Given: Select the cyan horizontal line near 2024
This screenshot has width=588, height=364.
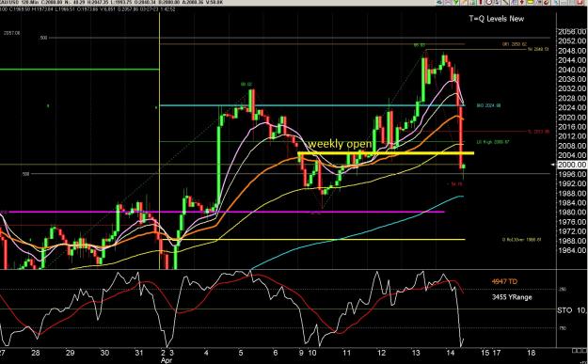Looking at the screenshot, I should [312, 105].
